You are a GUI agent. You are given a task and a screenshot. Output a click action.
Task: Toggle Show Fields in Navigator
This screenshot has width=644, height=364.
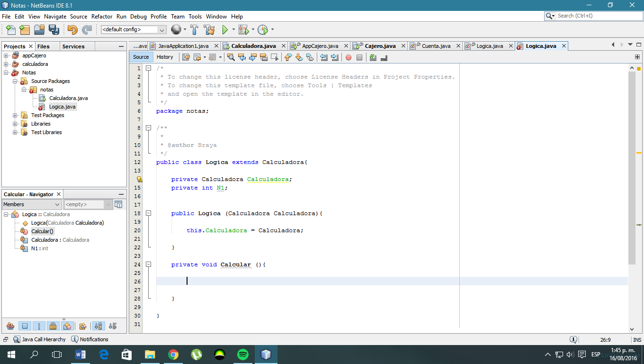[x=25, y=326]
